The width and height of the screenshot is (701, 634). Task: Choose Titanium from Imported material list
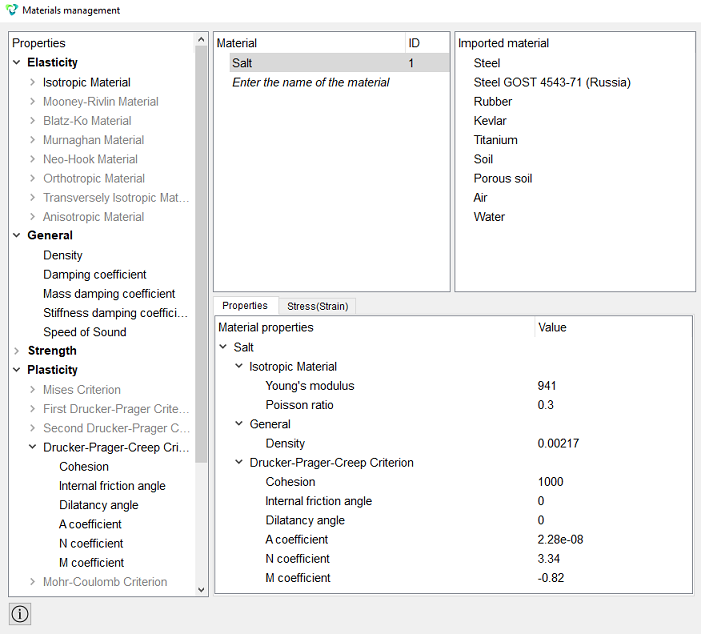495,140
